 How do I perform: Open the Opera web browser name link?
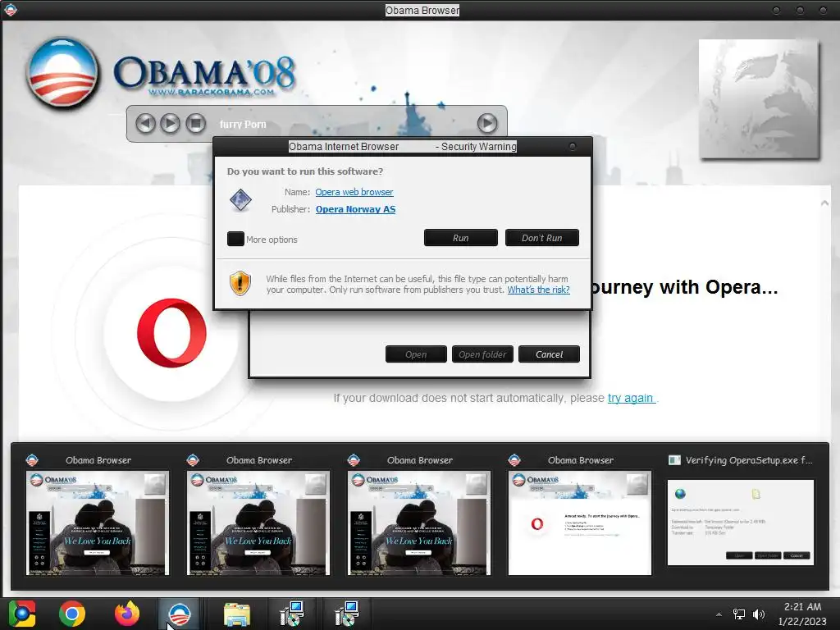[x=354, y=192]
